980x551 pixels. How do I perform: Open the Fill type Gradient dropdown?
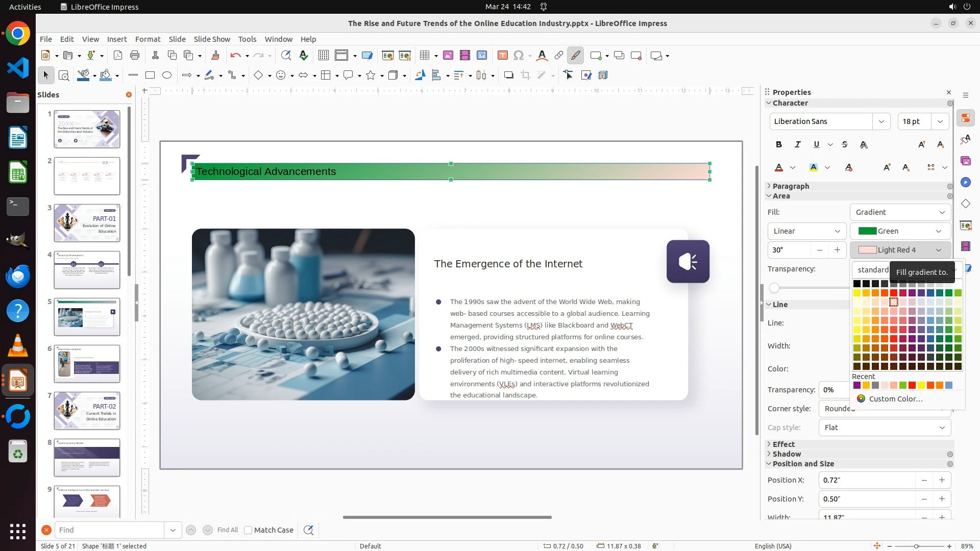(900, 212)
